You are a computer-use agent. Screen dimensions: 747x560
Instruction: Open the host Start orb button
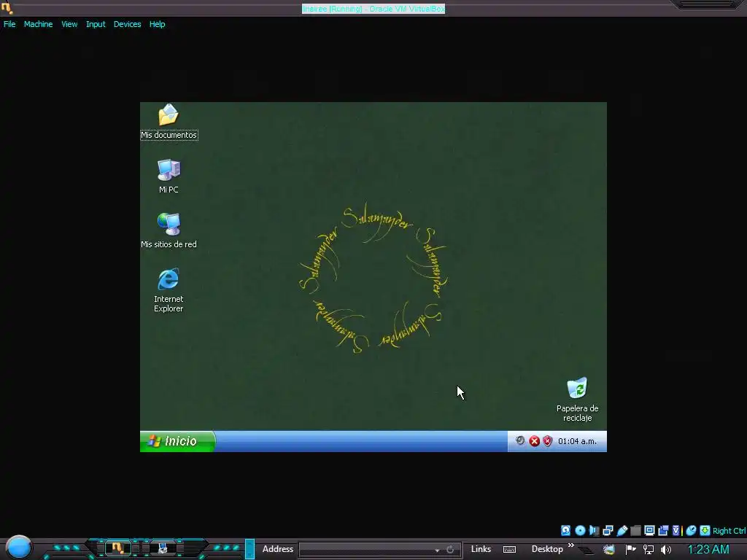click(x=18, y=548)
